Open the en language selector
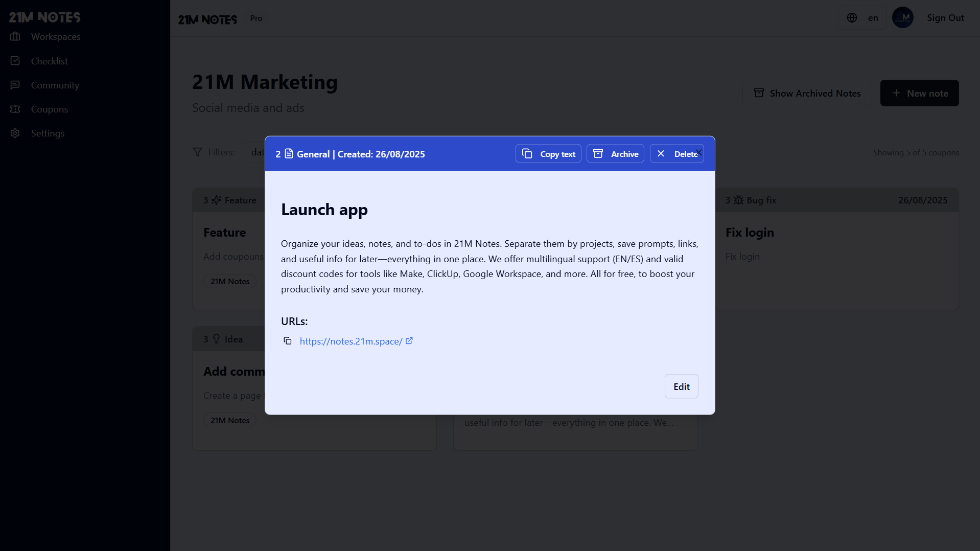This screenshot has width=980, height=551. click(862, 18)
